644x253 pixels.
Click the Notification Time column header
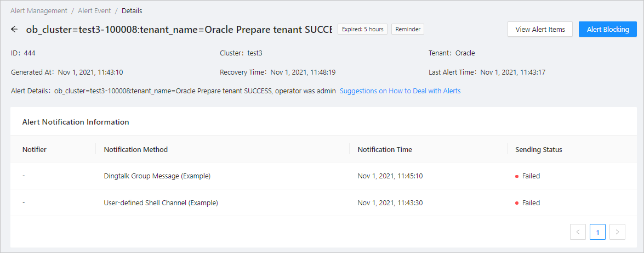[x=385, y=149]
